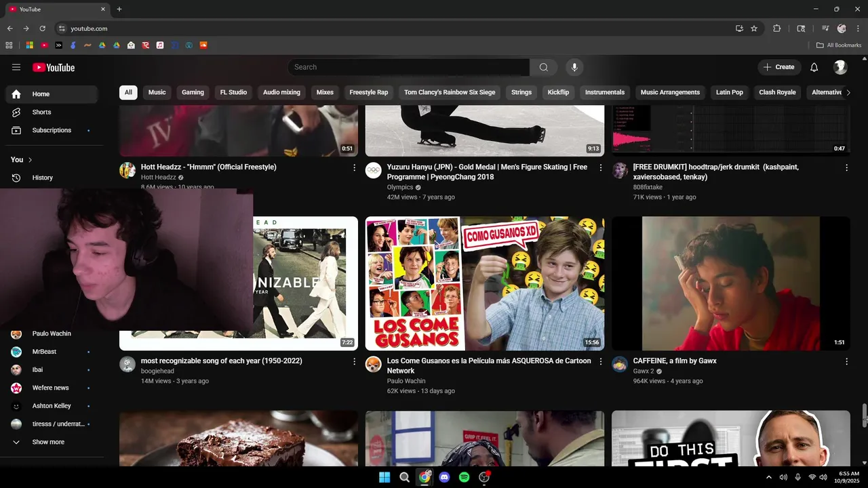Open more options for Hott Headzz video
Image resolution: width=868 pixels, height=488 pixels.
(354, 167)
